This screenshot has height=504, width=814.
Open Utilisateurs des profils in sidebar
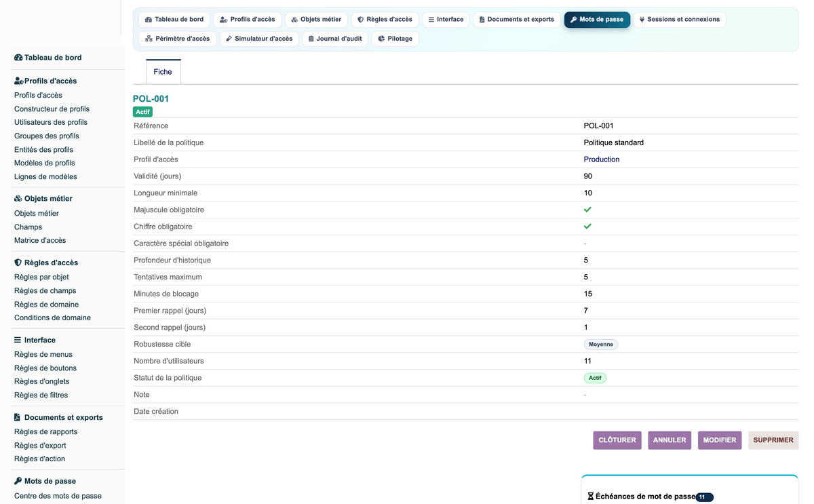51,123
